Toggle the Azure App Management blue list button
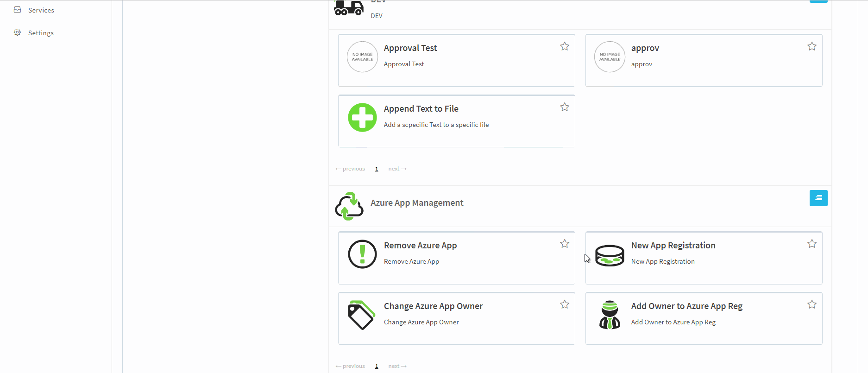Viewport: 868px width, 373px height. pyautogui.click(x=818, y=198)
